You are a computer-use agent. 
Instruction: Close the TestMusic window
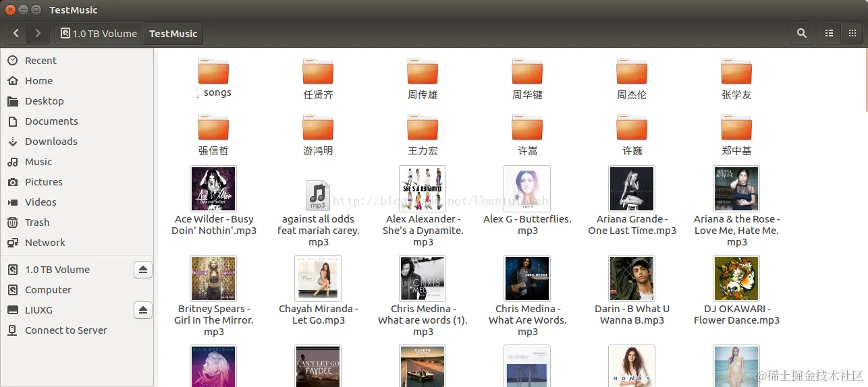click(x=11, y=10)
